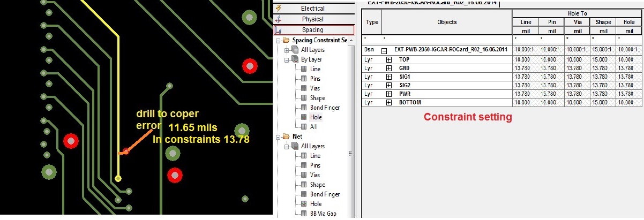Click the PWR Hole To Shape value cell
Screen dimensions: 644x220
click(x=603, y=94)
